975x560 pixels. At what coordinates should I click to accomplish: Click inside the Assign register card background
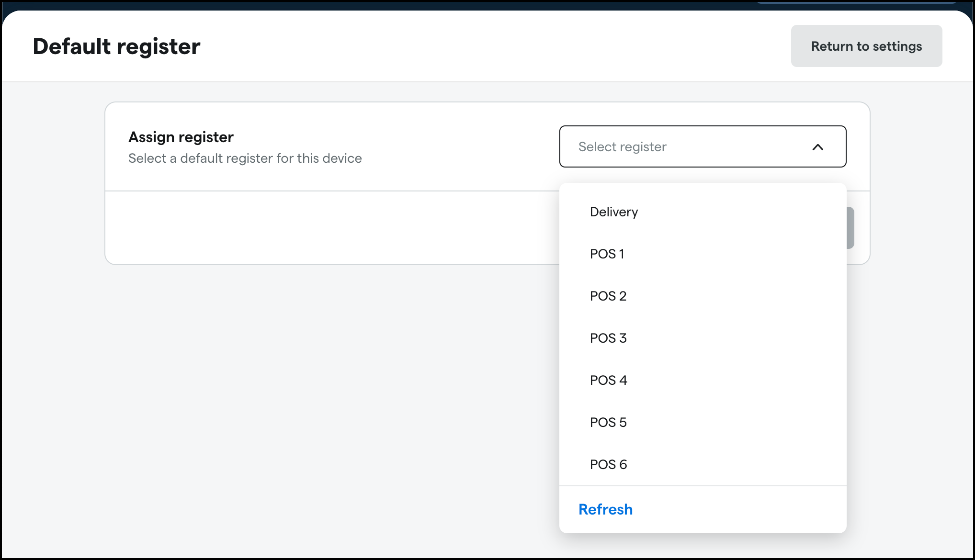point(335,225)
